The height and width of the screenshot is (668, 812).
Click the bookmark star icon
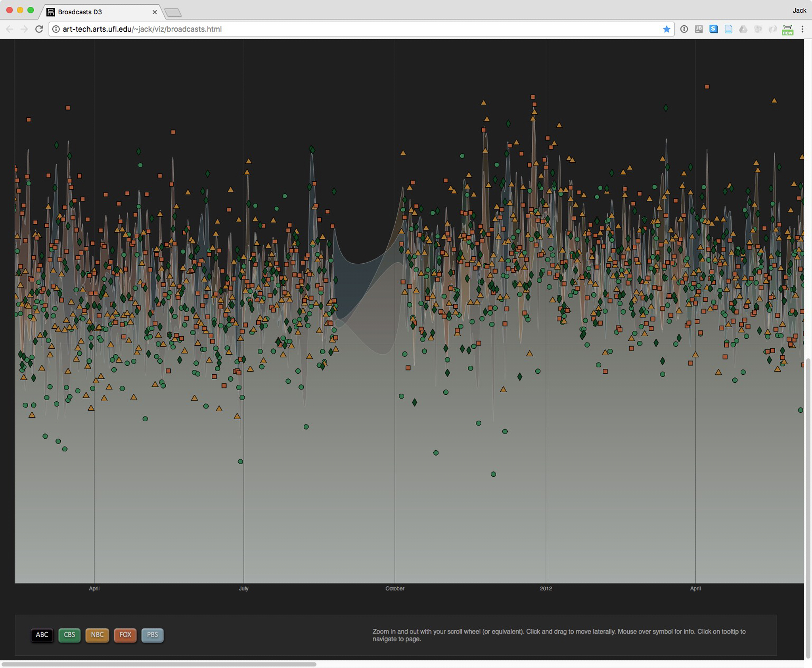666,29
